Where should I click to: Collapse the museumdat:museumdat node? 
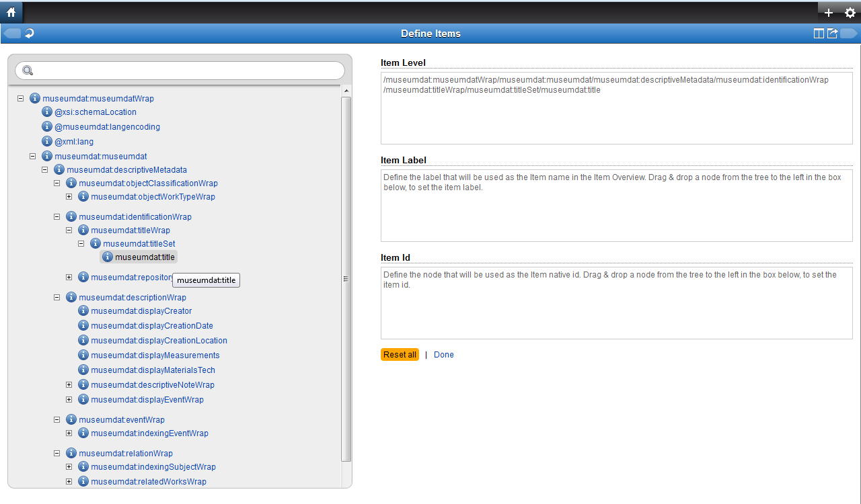pos(32,156)
